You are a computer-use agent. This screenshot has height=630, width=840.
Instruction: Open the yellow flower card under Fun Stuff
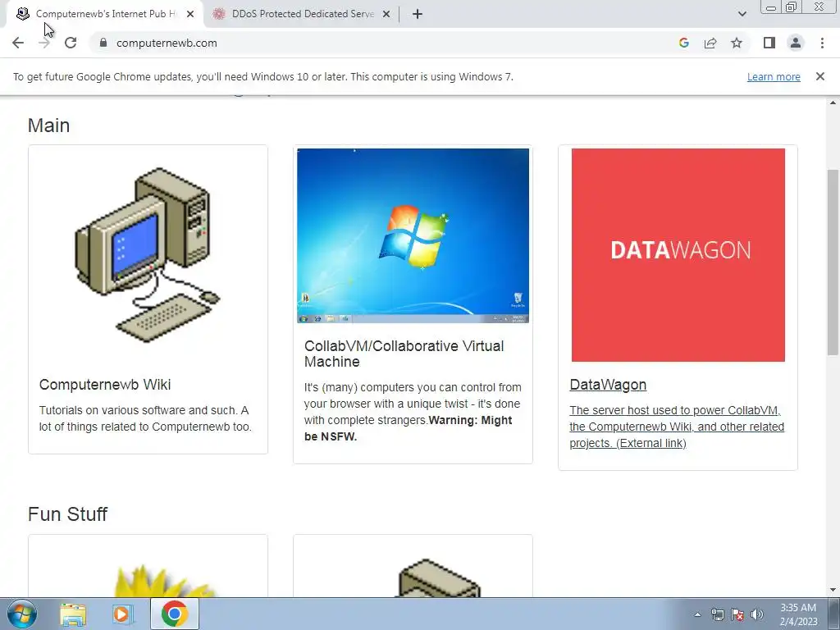148,566
